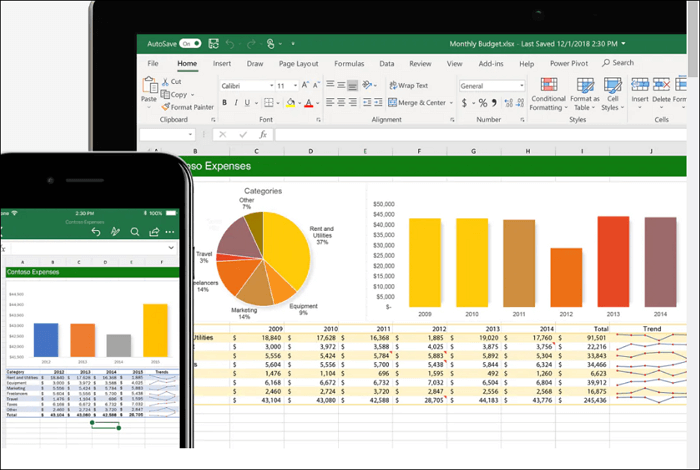Click Increase Font Size icon
The width and height of the screenshot is (700, 470).
click(305, 85)
